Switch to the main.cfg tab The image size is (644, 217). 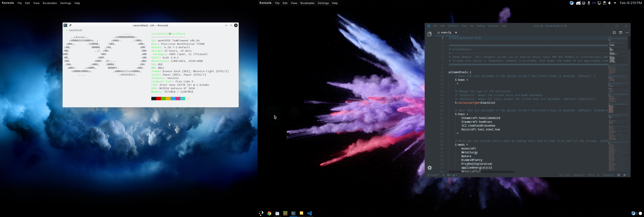[x=446, y=33]
